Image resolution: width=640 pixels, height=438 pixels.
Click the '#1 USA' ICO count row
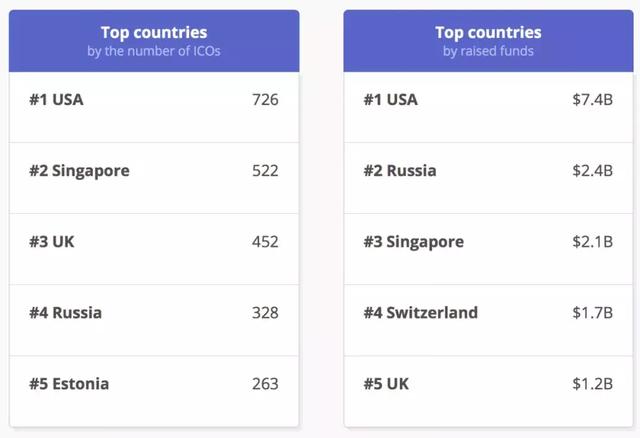click(154, 107)
